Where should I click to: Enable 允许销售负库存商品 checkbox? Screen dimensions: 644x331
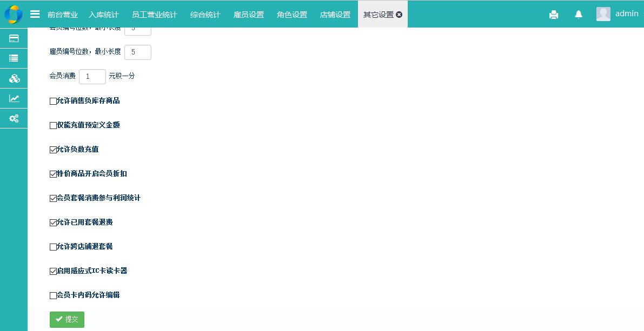tap(53, 101)
